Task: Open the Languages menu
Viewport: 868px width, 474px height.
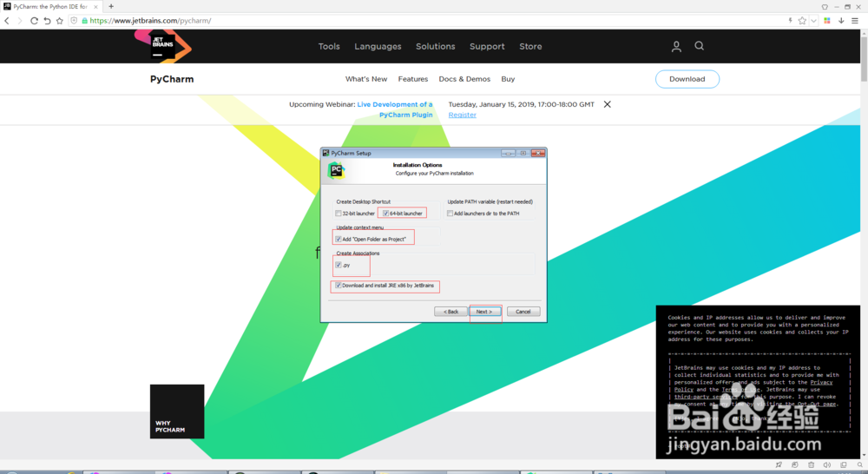Action: (378, 47)
